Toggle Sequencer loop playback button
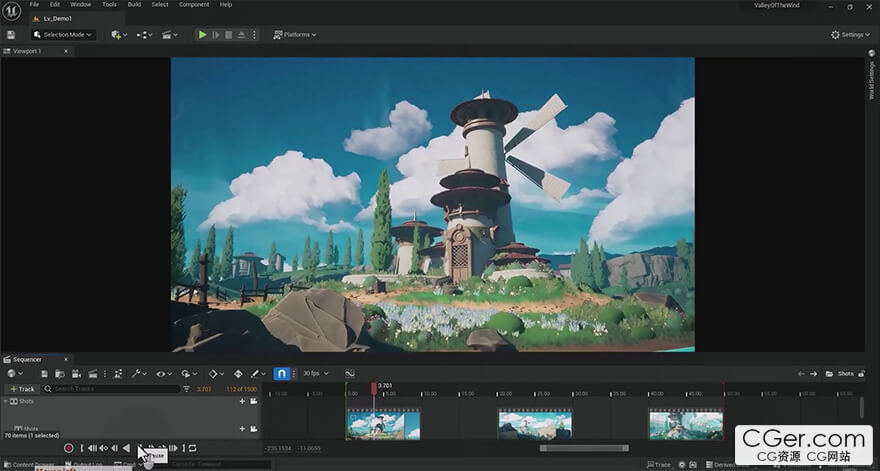This screenshot has width=880, height=471. [192, 448]
